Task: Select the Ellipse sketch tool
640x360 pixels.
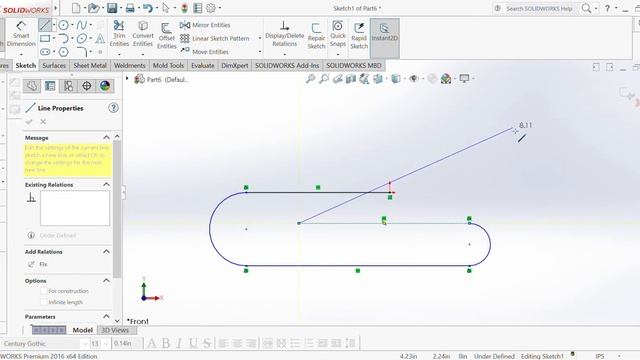Action: point(82,38)
